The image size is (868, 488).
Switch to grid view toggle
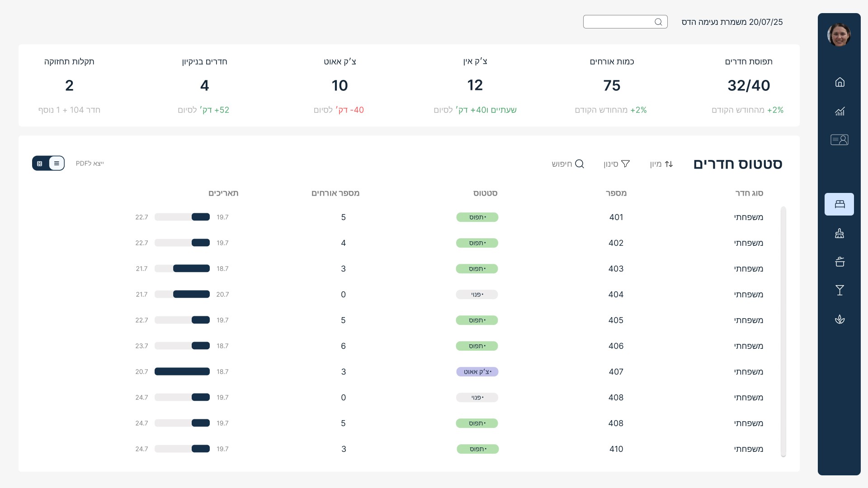(x=40, y=163)
